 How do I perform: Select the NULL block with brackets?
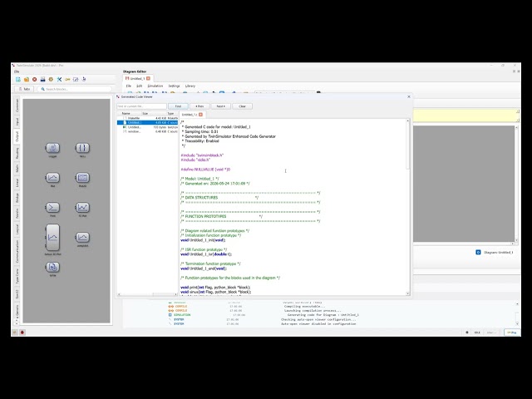pos(82,148)
